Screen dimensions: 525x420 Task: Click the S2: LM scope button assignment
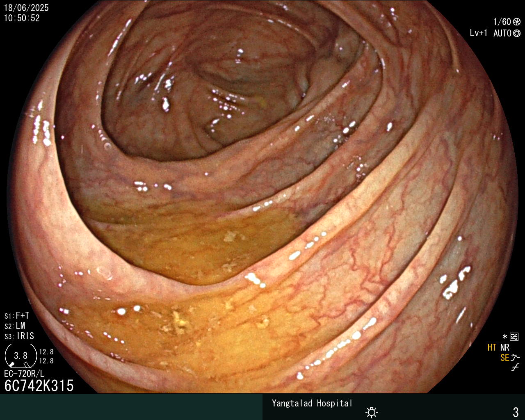click(x=15, y=326)
